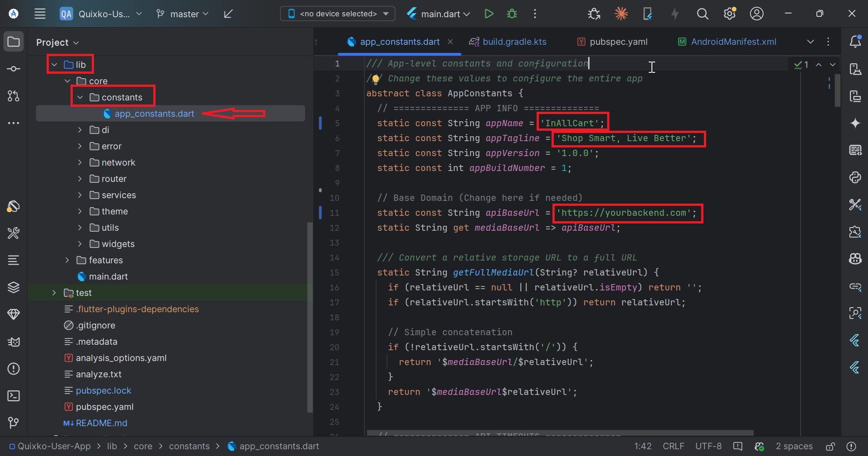
Task: Show hidden editor tabs dropdown
Action: click(x=811, y=42)
